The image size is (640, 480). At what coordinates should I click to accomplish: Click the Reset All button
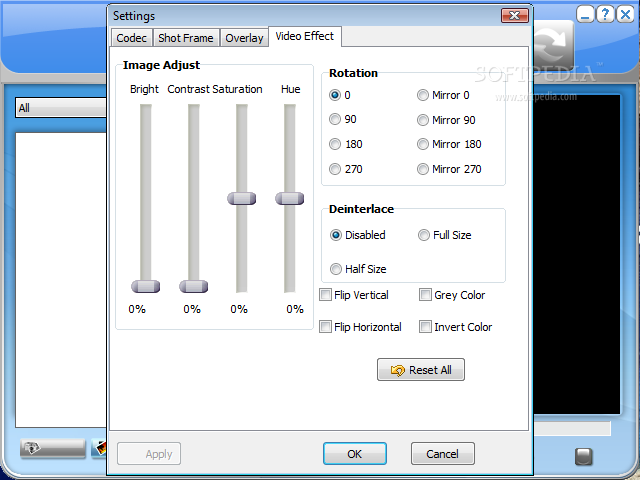[x=421, y=370]
